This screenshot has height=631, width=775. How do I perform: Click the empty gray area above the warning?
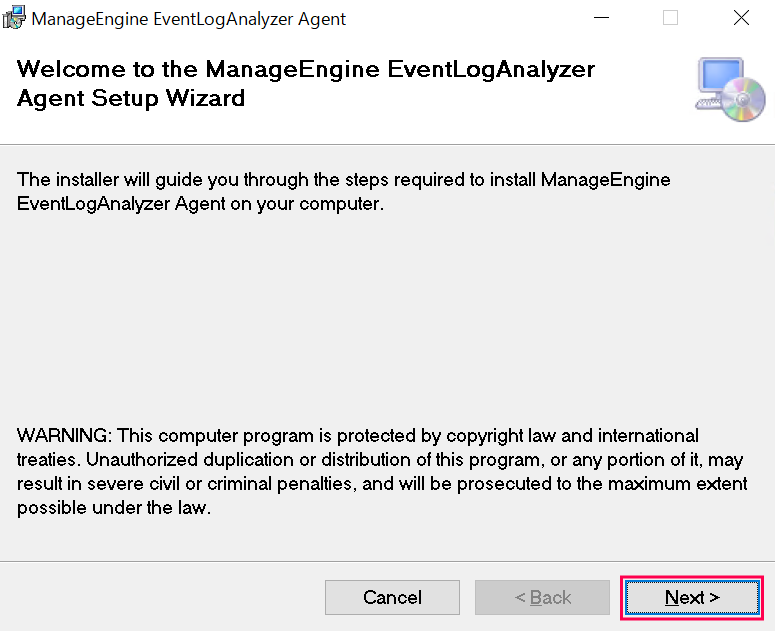(x=387, y=320)
